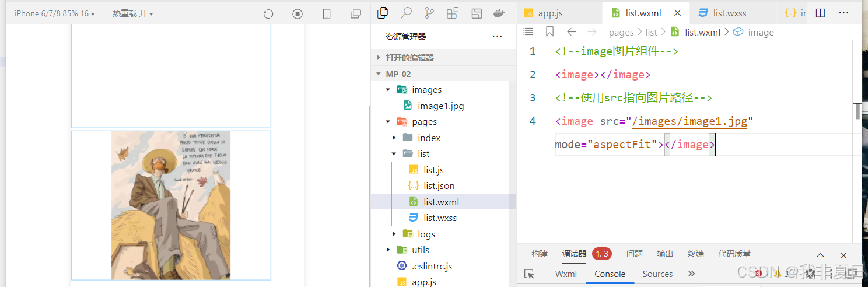Switch to the list.wxss editor tab
The height and width of the screenshot is (287, 868).
[730, 13]
